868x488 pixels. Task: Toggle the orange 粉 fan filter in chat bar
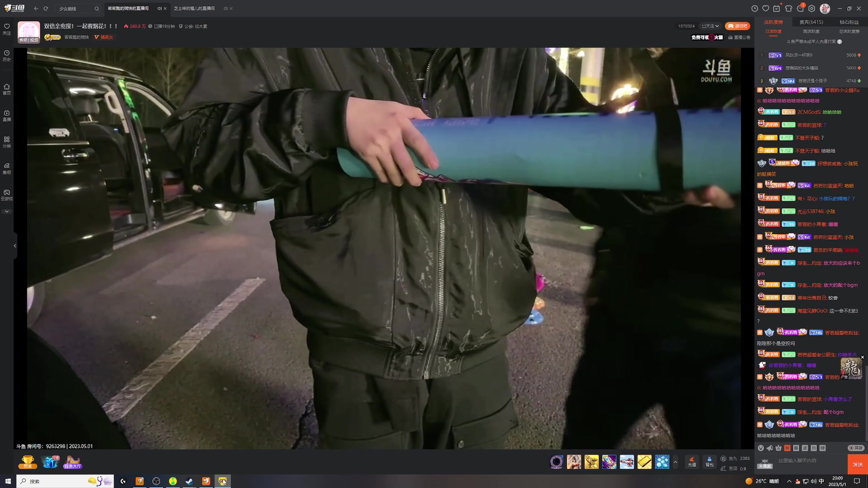click(788, 448)
